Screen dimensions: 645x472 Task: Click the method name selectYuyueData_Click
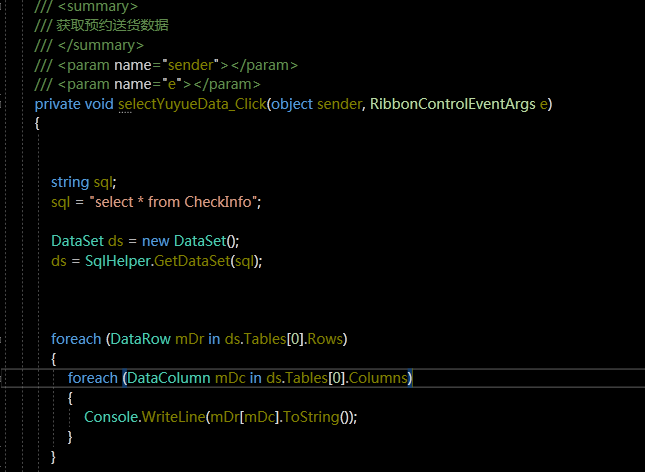193,104
